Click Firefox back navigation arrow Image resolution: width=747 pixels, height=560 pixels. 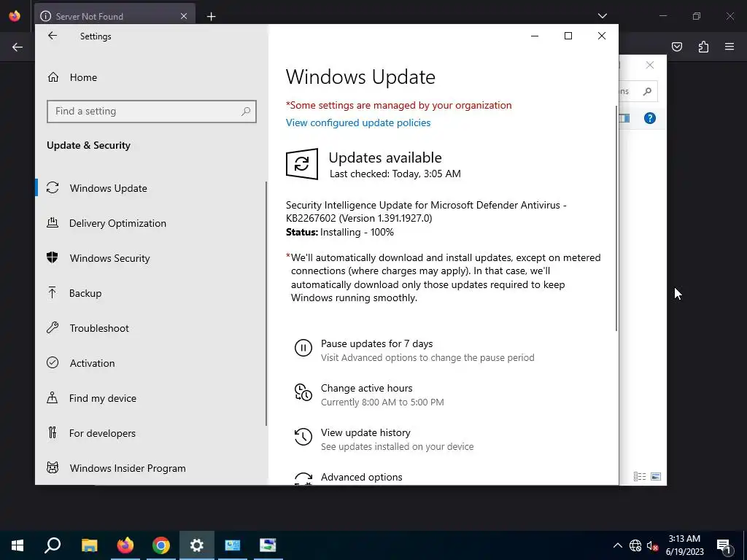pos(18,47)
